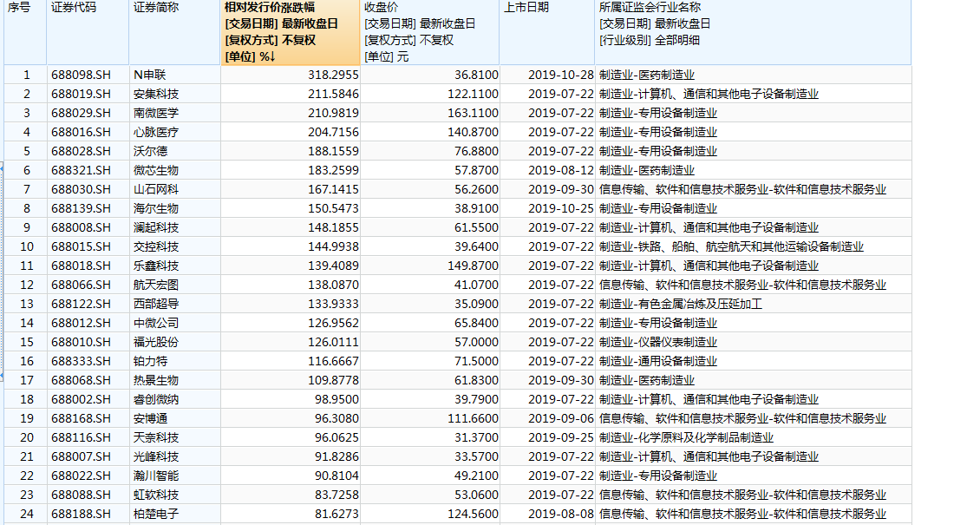The image size is (980, 525).
Task: Select the 所属证监会行业名称 column header
Action: click(650, 7)
